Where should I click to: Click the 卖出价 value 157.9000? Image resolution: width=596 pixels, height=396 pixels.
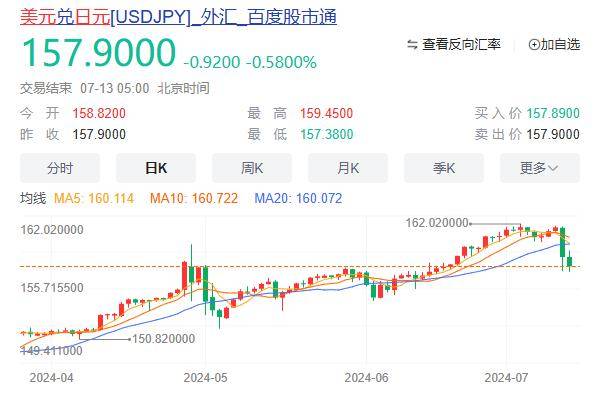[x=553, y=134]
